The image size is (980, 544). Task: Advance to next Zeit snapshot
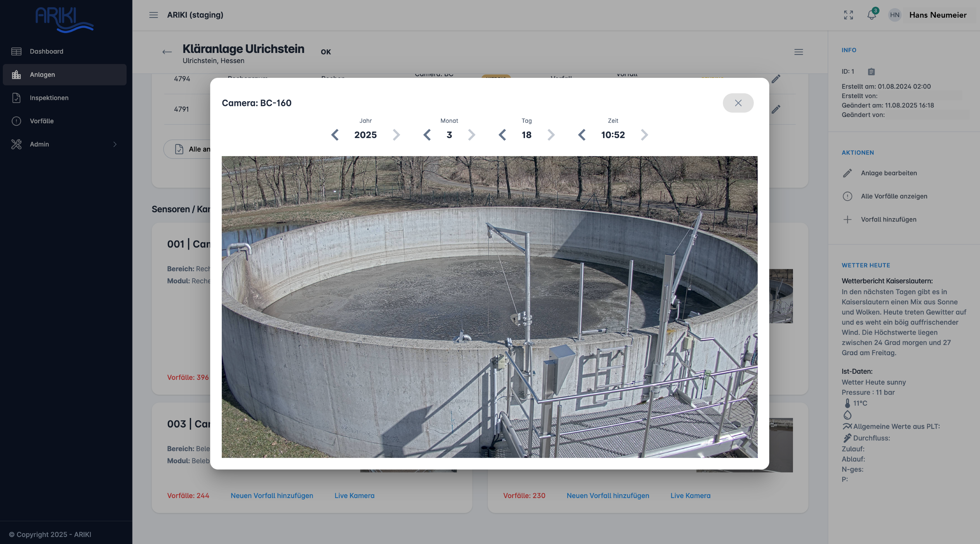click(644, 135)
